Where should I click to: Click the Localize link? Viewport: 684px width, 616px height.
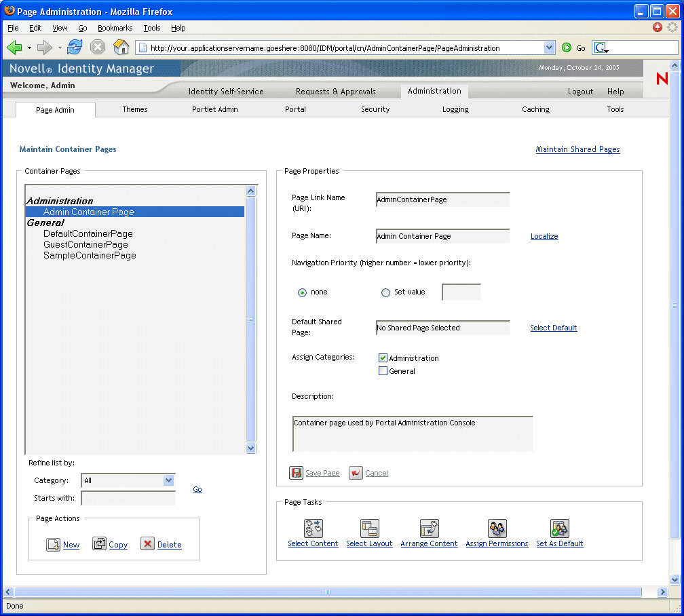544,236
